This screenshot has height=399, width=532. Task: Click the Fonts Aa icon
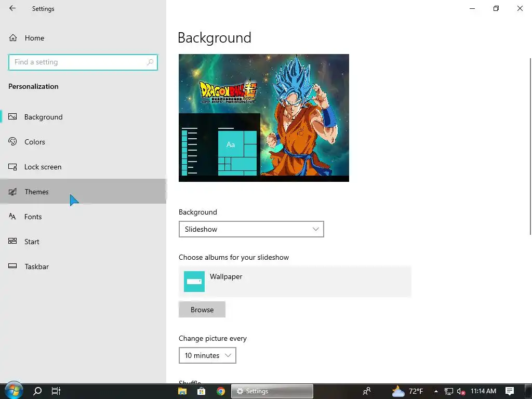click(x=12, y=216)
